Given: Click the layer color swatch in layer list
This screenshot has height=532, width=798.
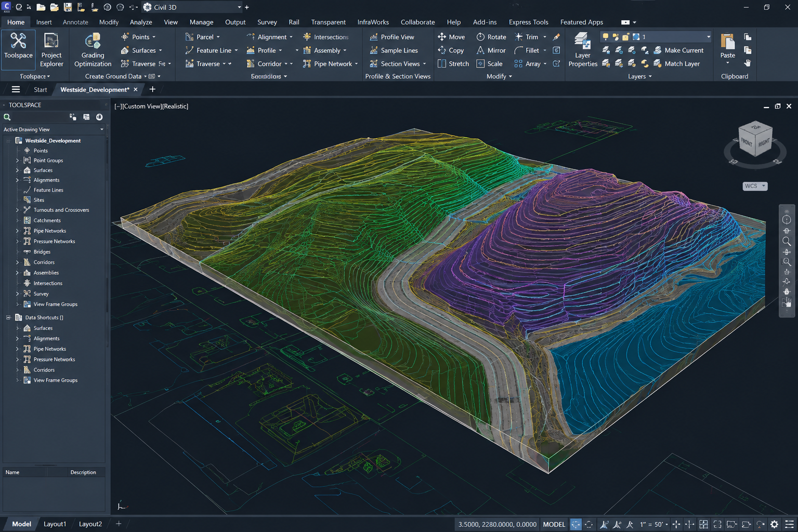Looking at the screenshot, I should click(636, 37).
